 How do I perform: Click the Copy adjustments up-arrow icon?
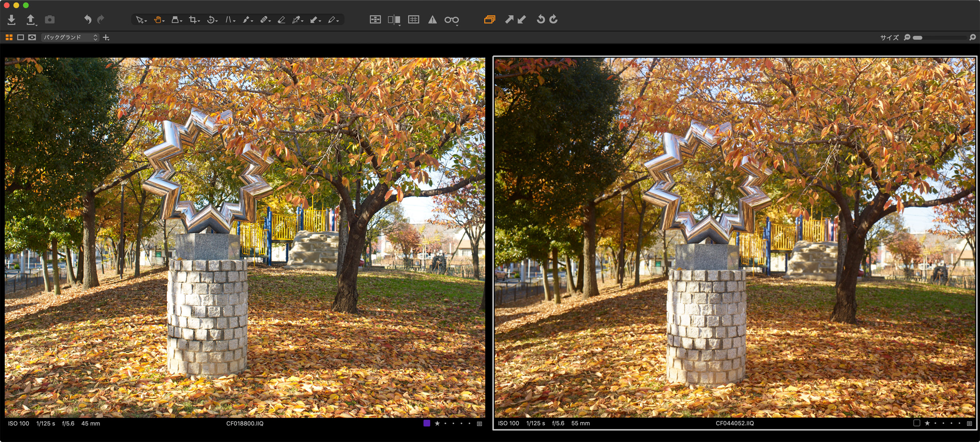pos(509,19)
